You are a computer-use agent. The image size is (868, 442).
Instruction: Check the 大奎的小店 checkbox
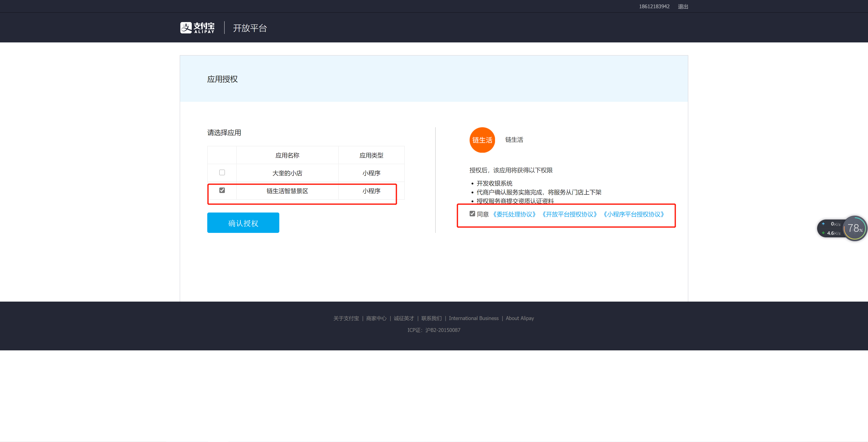pyautogui.click(x=222, y=173)
